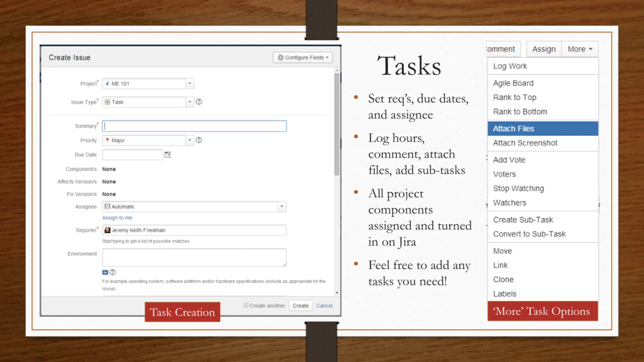Click the scrollbar down arrow in dialog
The width and height of the screenshot is (644, 362).
point(337,293)
